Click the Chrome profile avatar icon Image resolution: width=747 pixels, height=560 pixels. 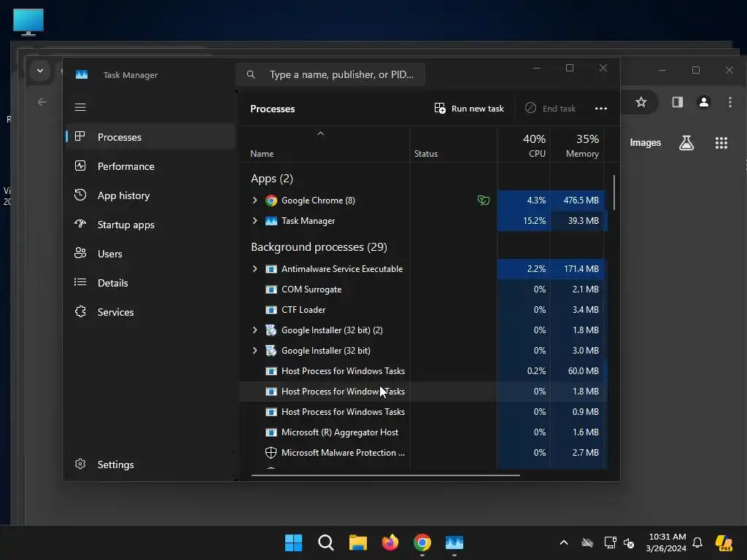tap(704, 102)
